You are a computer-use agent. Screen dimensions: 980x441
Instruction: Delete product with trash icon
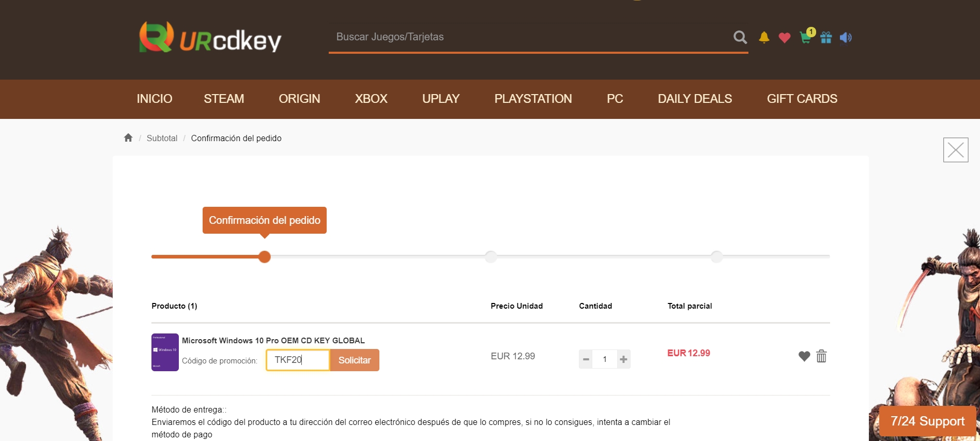click(821, 356)
